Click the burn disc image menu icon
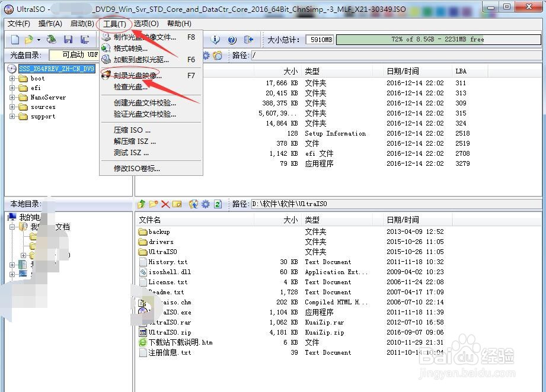 [106, 75]
